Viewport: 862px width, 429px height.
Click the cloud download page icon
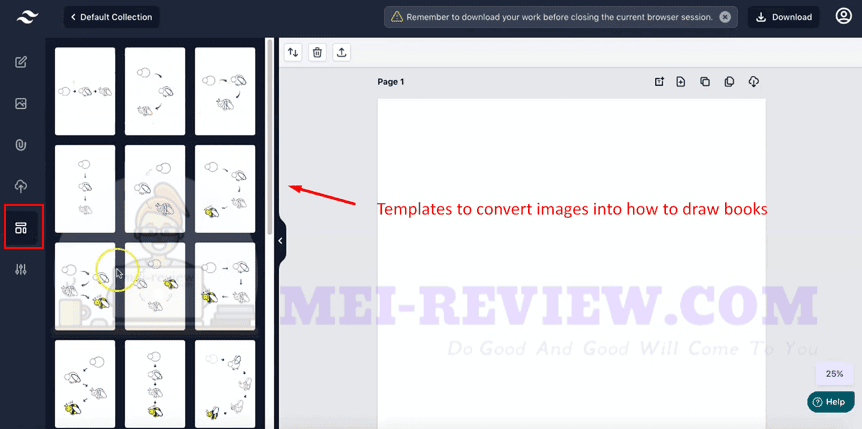(754, 82)
